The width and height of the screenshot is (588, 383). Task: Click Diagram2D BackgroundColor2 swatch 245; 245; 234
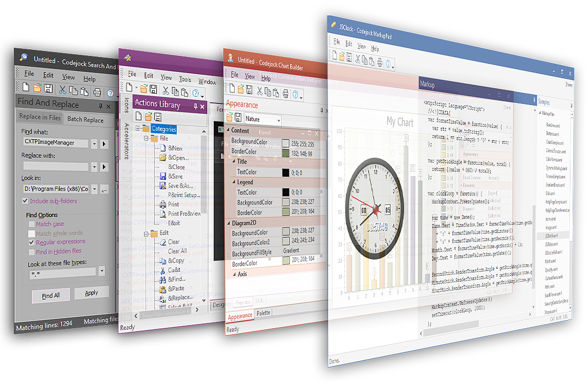coord(286,240)
